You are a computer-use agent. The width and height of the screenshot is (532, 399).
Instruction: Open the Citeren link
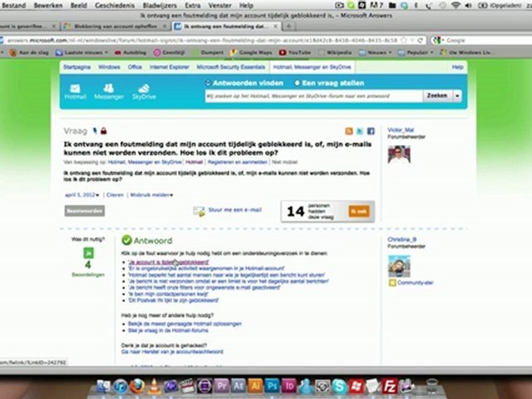(115, 195)
